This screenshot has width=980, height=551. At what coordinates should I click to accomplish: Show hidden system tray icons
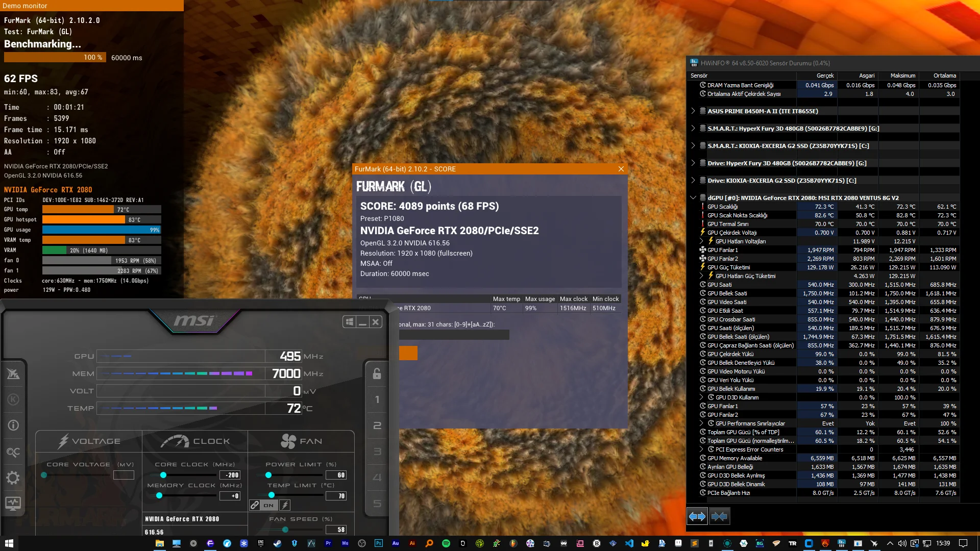[890, 543]
